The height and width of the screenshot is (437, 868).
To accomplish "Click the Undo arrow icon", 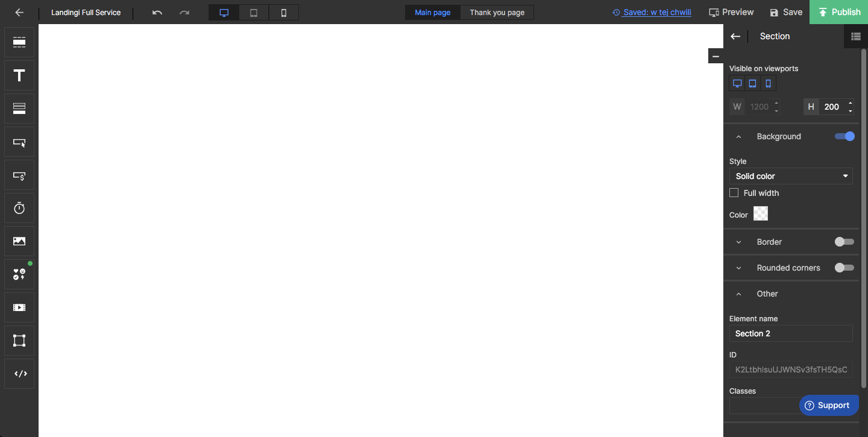I will coord(157,12).
